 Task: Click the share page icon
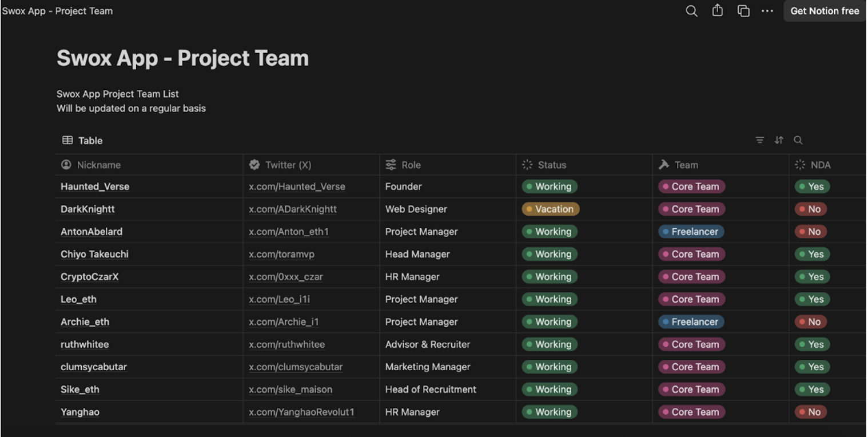(x=717, y=11)
